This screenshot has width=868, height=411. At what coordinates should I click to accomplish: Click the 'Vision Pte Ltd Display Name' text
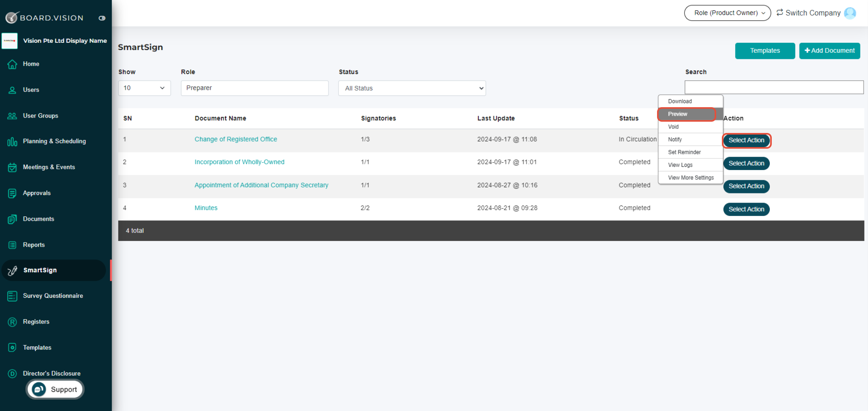pos(65,41)
